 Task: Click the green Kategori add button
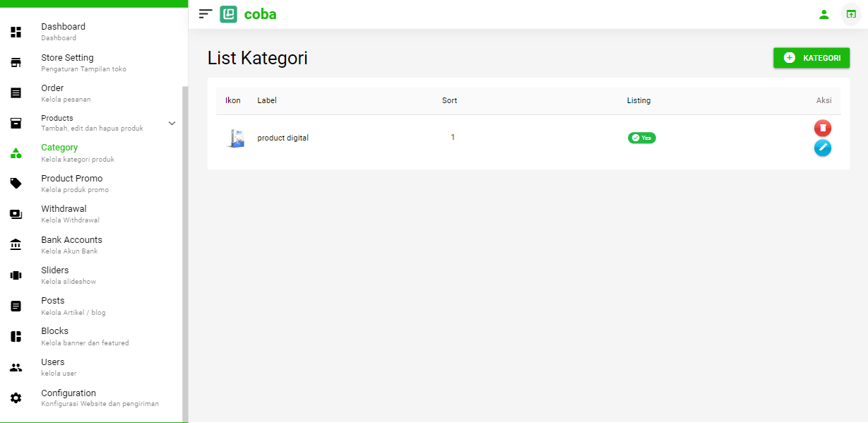(811, 58)
